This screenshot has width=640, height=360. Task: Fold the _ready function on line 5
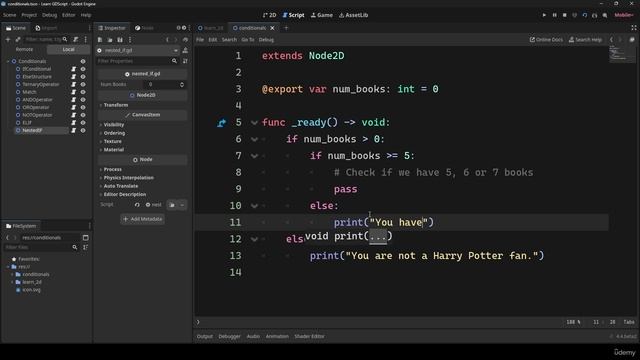point(254,122)
